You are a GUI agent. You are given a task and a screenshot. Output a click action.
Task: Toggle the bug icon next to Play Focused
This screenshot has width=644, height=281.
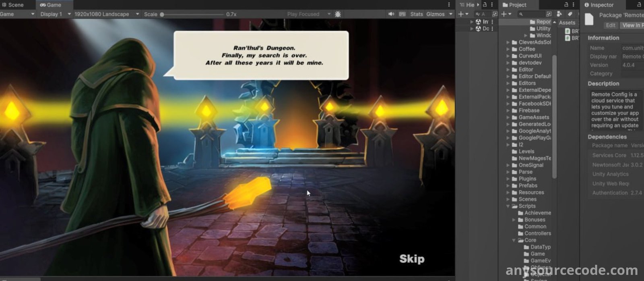coord(338,14)
